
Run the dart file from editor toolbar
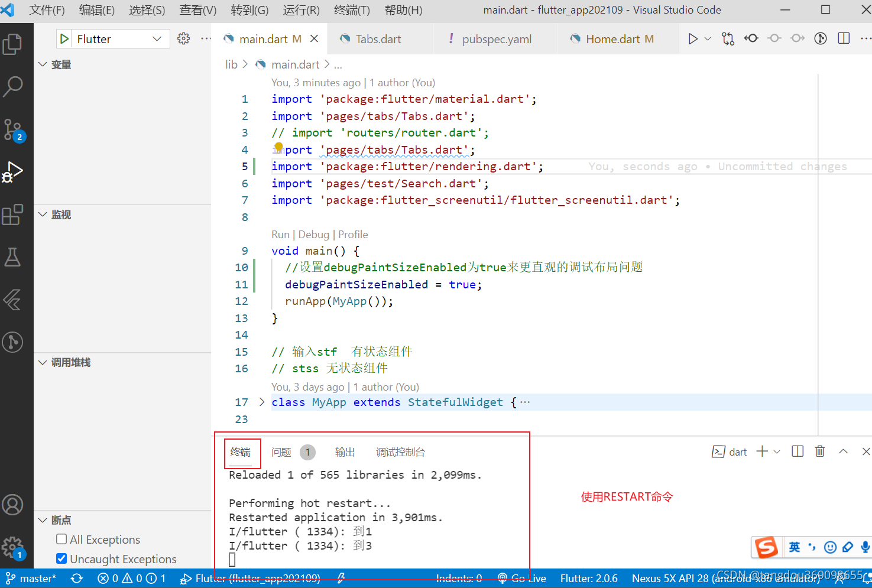693,38
